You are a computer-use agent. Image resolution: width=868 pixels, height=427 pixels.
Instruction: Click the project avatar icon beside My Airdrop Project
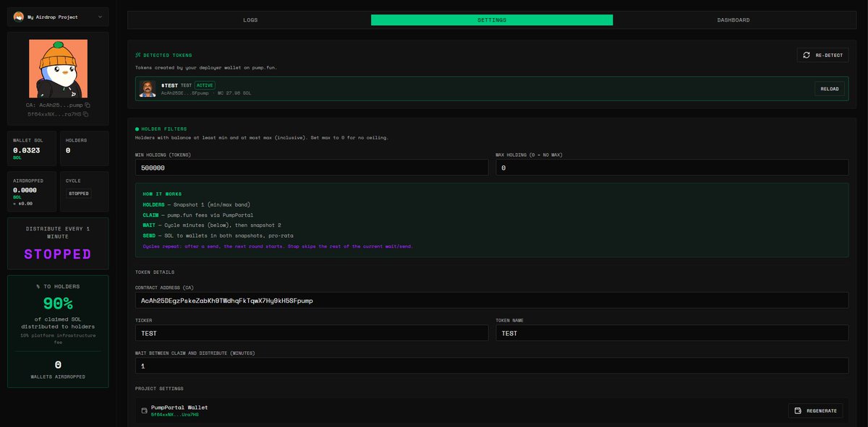[19, 17]
